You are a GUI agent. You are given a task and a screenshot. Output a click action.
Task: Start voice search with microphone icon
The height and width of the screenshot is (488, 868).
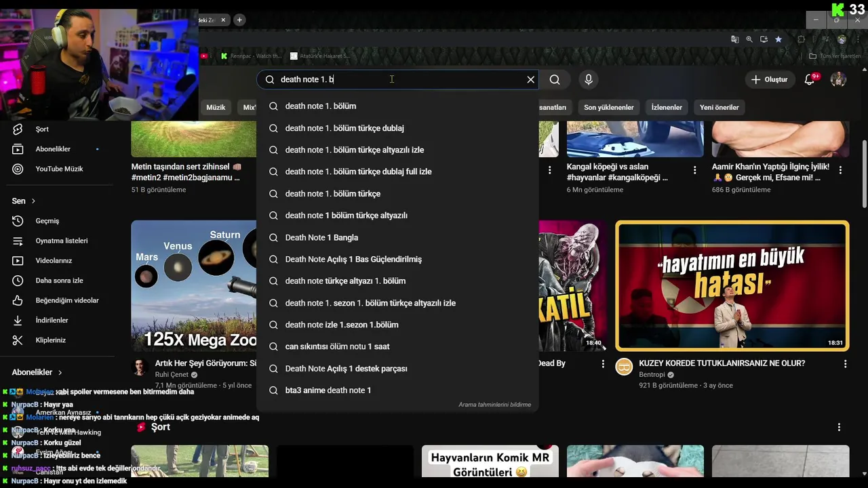(x=589, y=79)
